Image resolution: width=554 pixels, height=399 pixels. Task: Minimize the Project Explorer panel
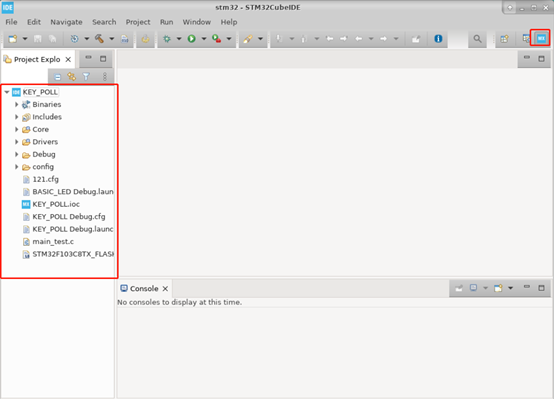88,58
